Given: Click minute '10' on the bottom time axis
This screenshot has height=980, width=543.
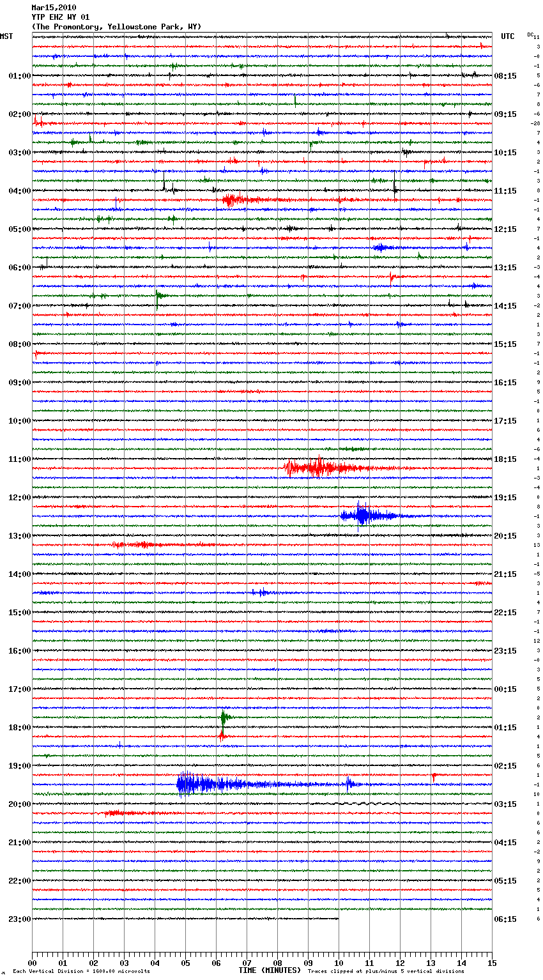Looking at the screenshot, I should [x=339, y=963].
